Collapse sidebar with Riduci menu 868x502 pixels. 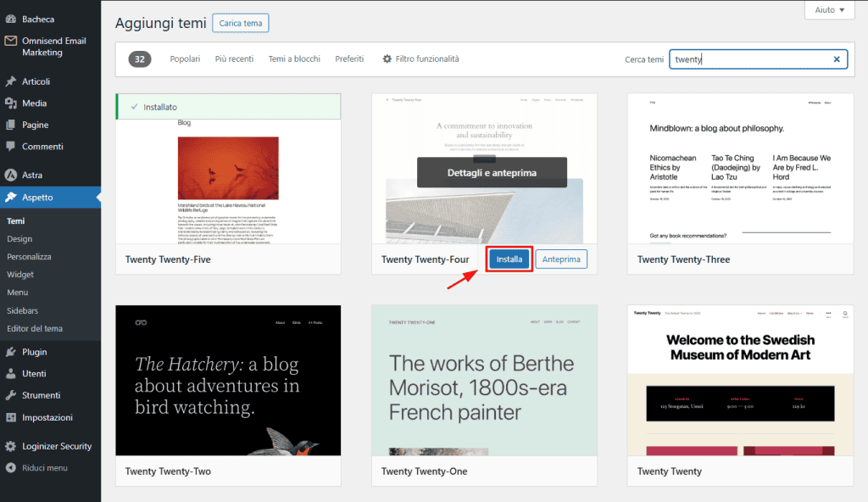(46, 468)
